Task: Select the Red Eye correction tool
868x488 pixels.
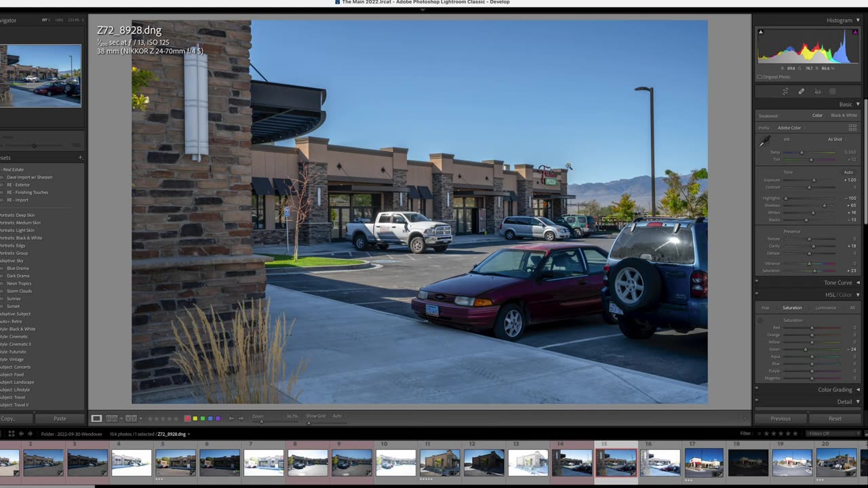Action: point(817,91)
